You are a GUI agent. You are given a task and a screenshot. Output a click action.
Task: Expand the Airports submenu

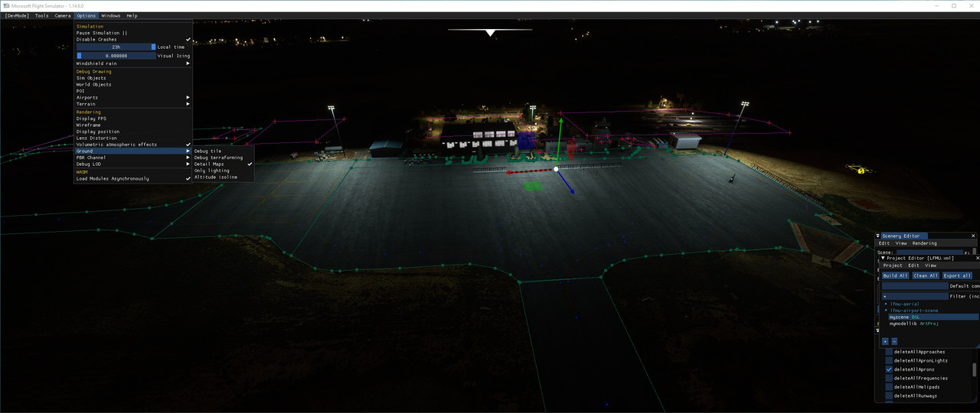coord(133,97)
